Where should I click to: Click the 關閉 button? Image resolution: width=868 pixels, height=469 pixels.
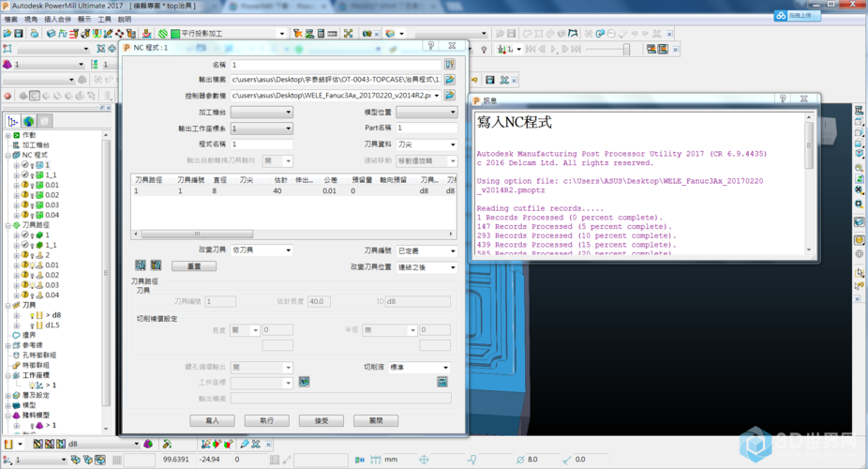376,421
